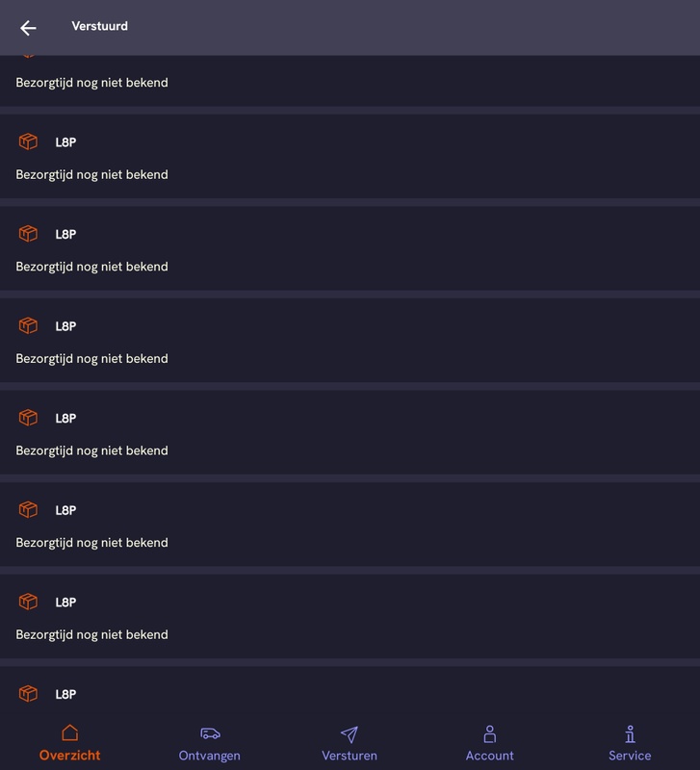Click the package icon of the topmost full L8P row
This screenshot has width=700, height=770.
coord(28,142)
